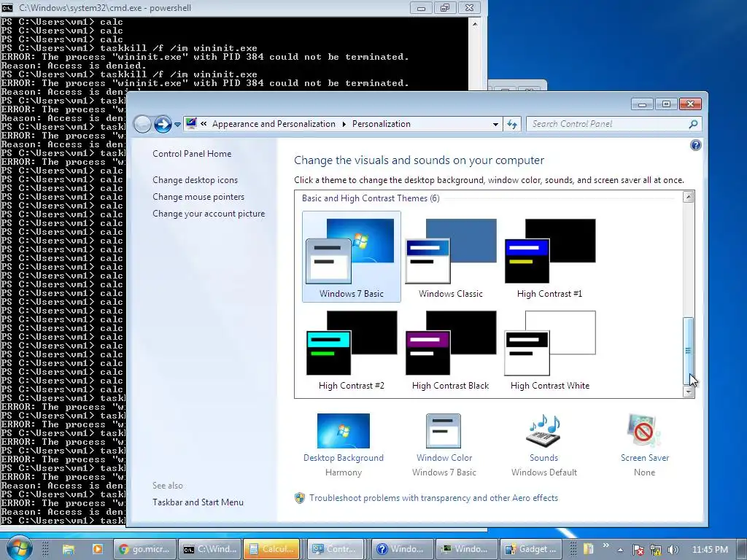Select the High Contrast #1 theme
This screenshot has width=747, height=560.
click(x=550, y=257)
